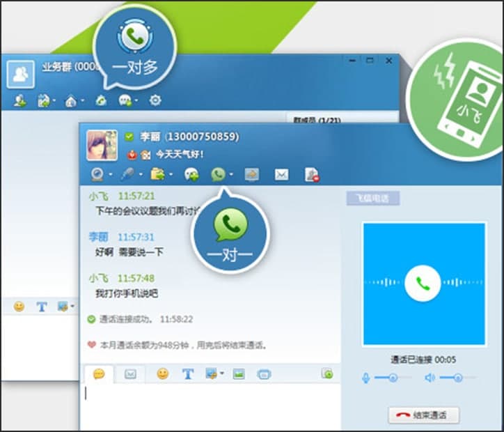Click the group chat bubble icon in 业务群
The height and width of the screenshot is (432, 504).
tap(125, 100)
